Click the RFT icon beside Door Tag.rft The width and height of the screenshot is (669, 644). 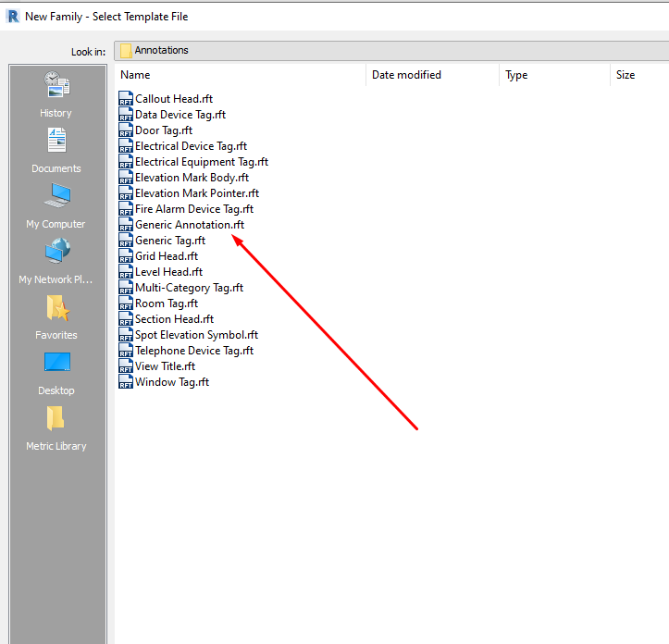pyautogui.click(x=126, y=130)
